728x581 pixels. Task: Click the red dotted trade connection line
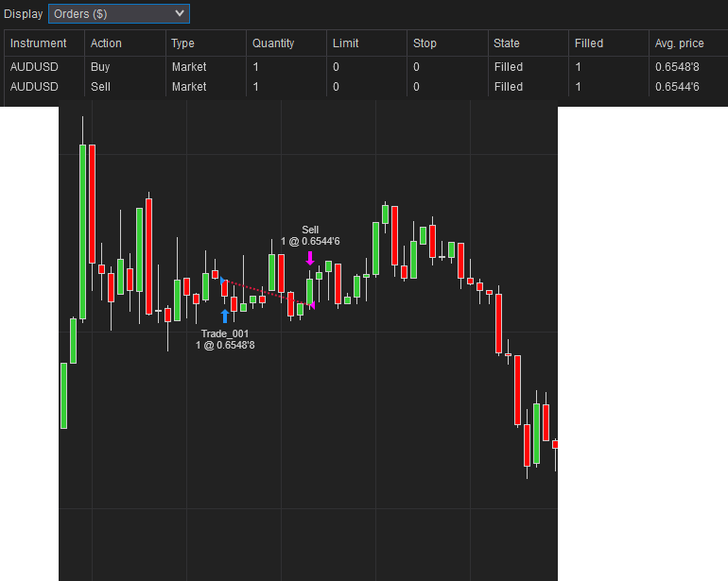pos(268,293)
